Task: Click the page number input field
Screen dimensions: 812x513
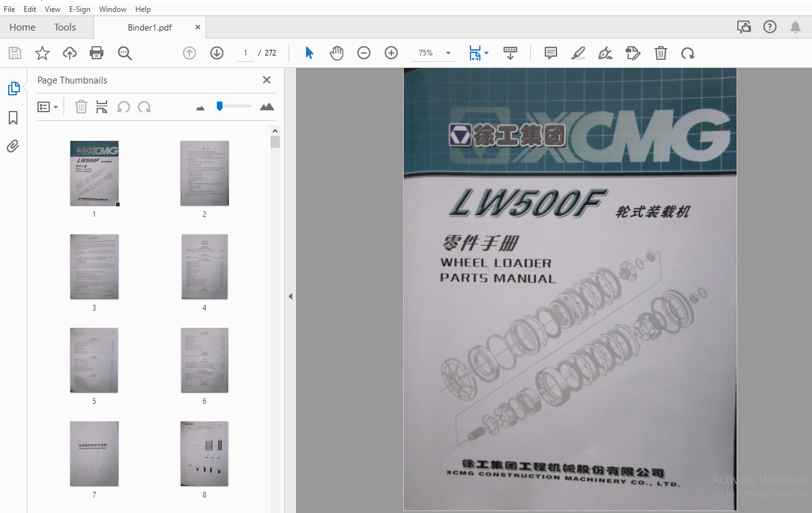Action: pos(246,53)
